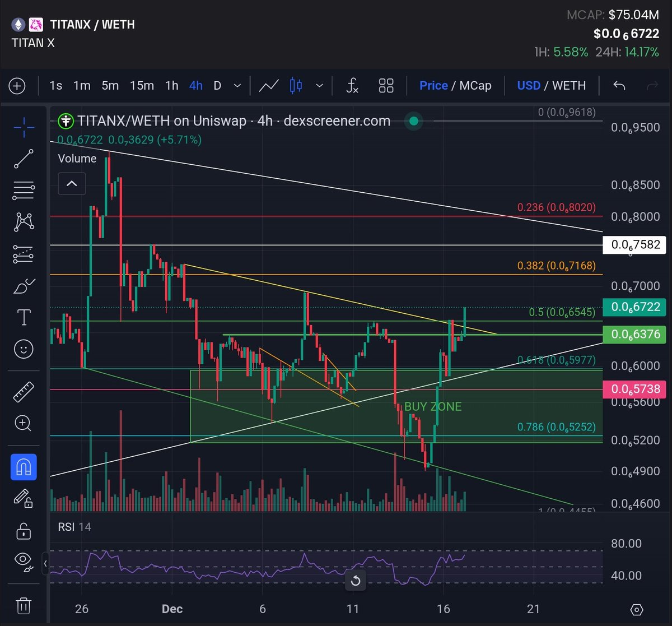Viewport: 672px width, 626px height.
Task: Select the text annotation tool
Action: coord(23,317)
